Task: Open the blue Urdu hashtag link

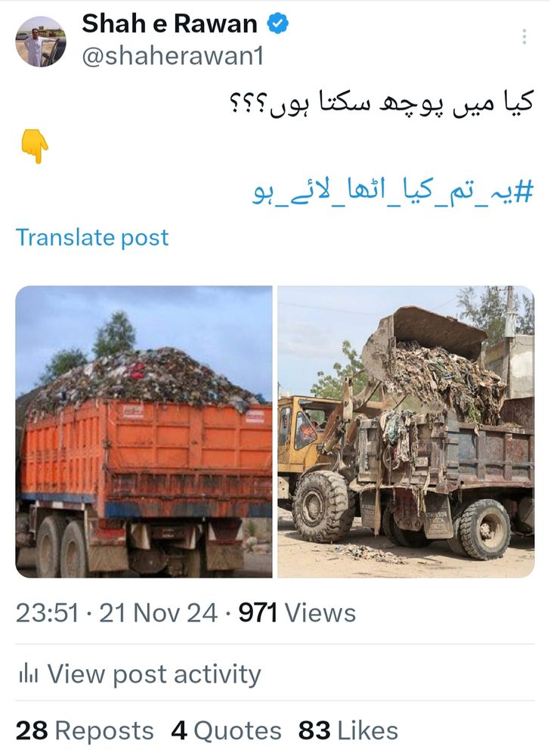Action: pyautogui.click(x=393, y=191)
